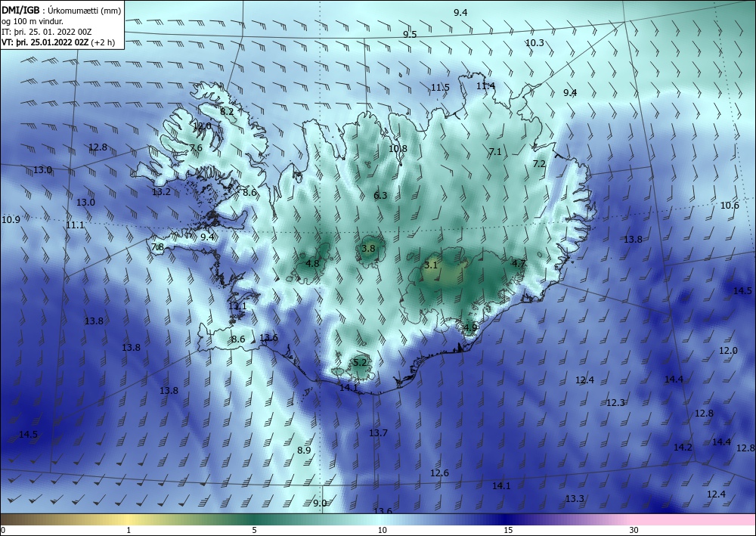Select the 3.1 value on the large glacier
The image size is (756, 536).
(431, 265)
